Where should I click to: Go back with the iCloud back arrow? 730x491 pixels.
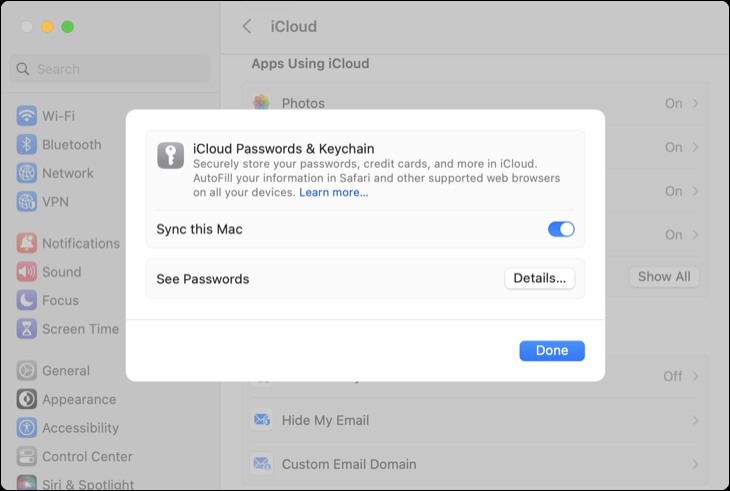coord(247,27)
